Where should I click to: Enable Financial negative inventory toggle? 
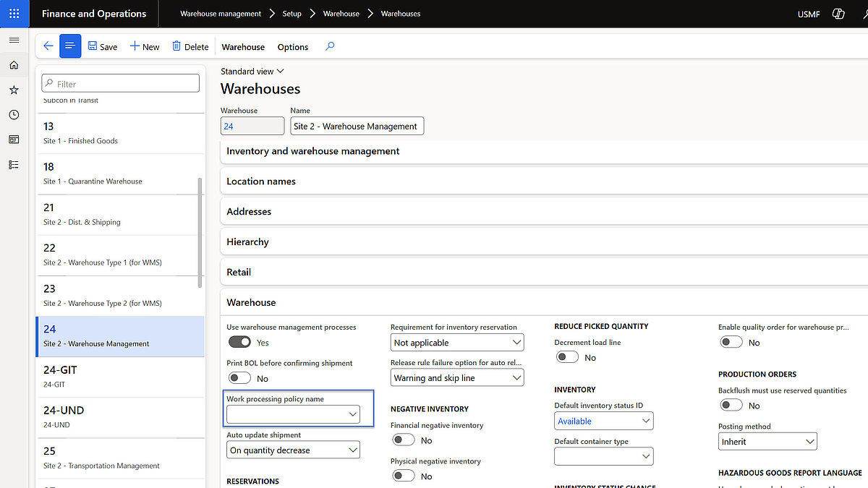coord(403,440)
